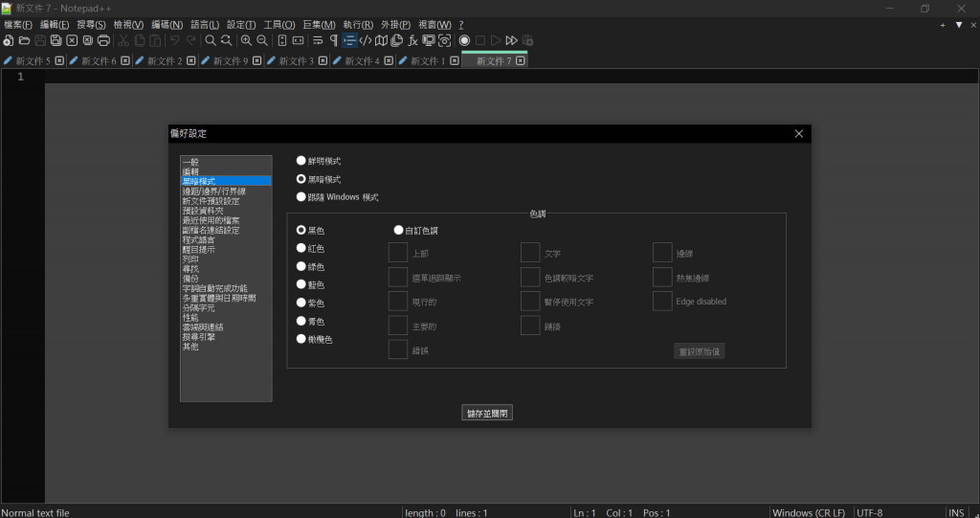Click the code tag </> toolbar icon
The height and width of the screenshot is (518, 980).
pos(366,40)
